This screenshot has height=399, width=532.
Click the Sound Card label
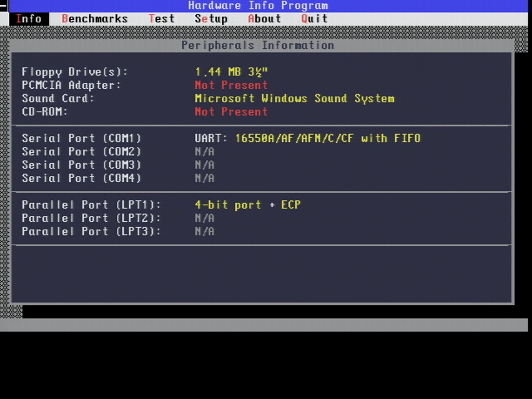pos(58,98)
